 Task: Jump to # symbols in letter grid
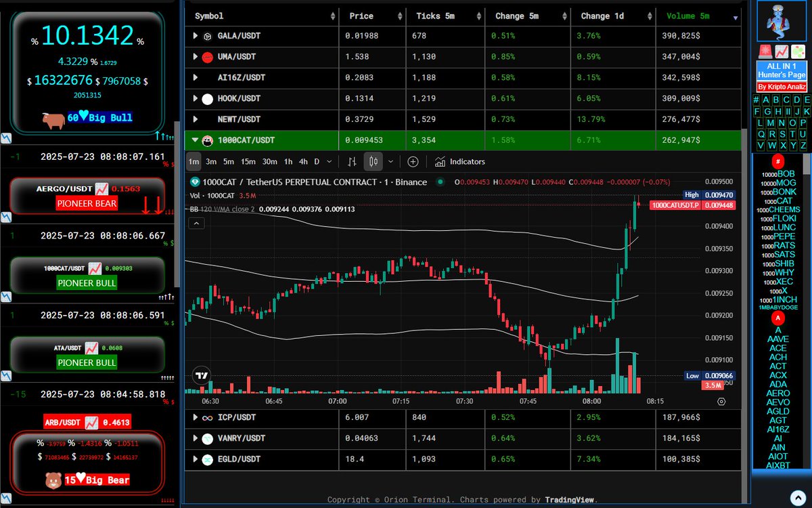[757, 100]
